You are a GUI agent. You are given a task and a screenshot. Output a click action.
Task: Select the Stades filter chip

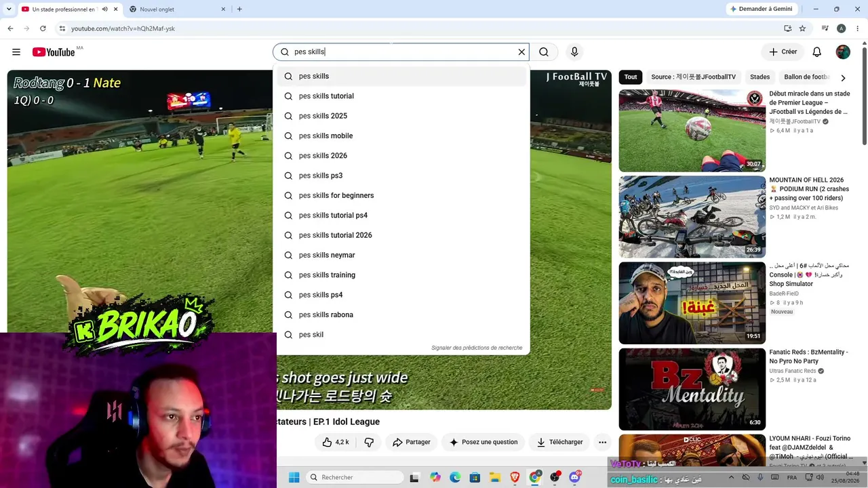760,77
